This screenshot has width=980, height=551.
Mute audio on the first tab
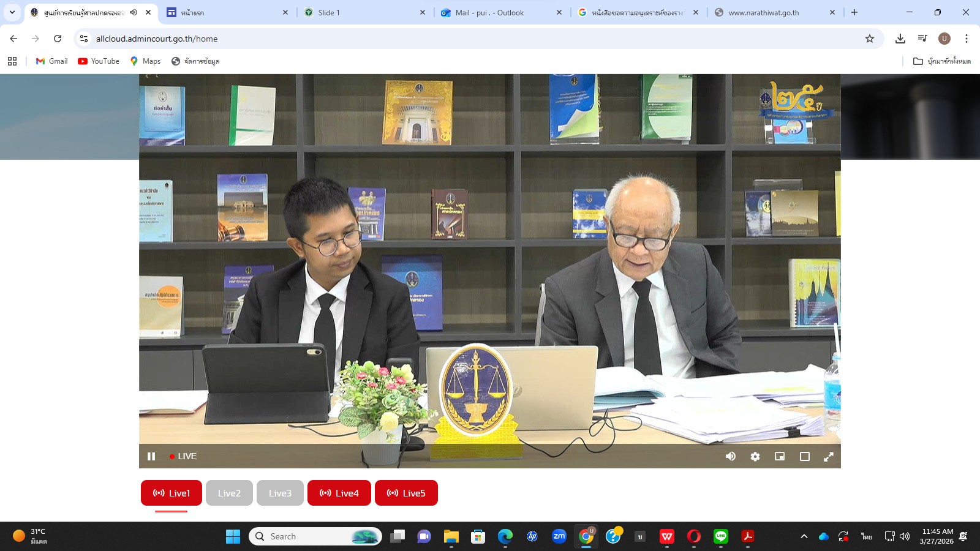click(134, 12)
